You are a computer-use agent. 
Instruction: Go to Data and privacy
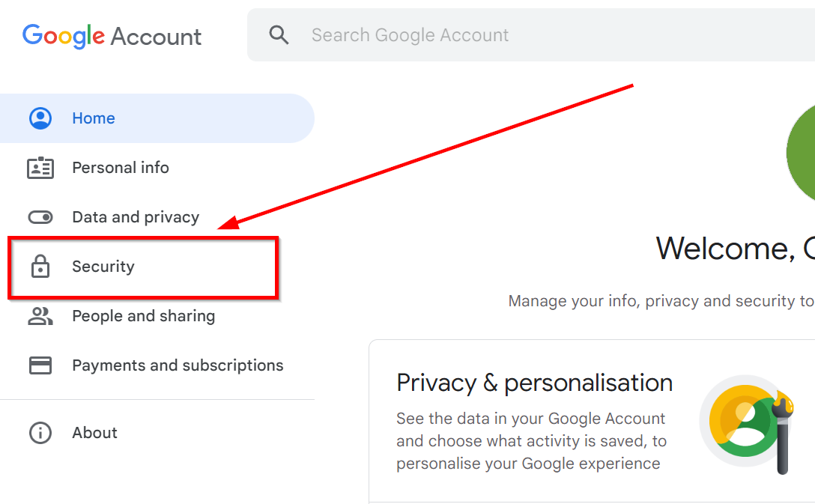(x=136, y=217)
